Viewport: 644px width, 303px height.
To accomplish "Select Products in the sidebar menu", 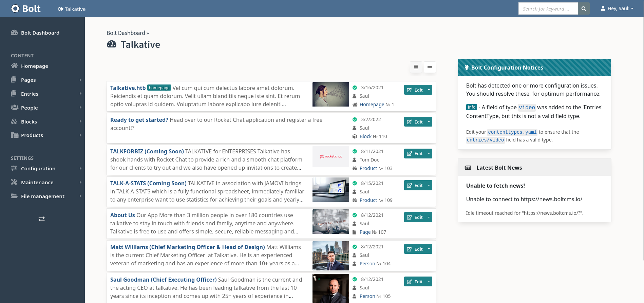I will (x=32, y=135).
